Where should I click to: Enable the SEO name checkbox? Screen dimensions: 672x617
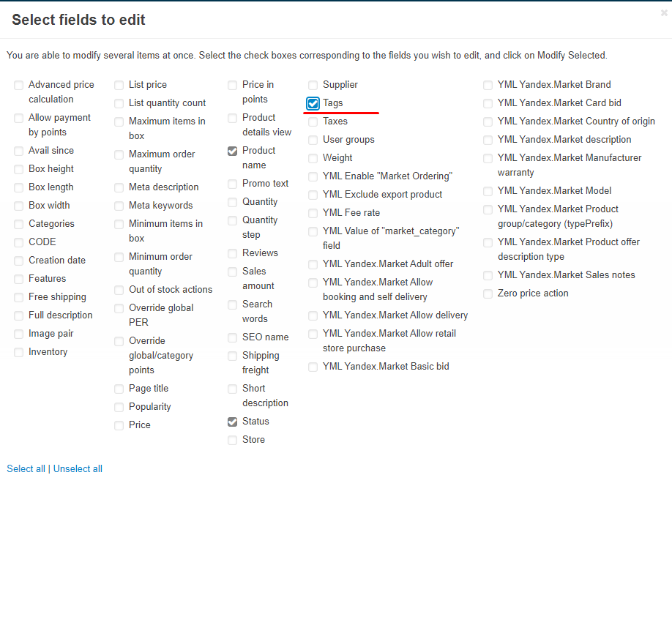point(232,337)
